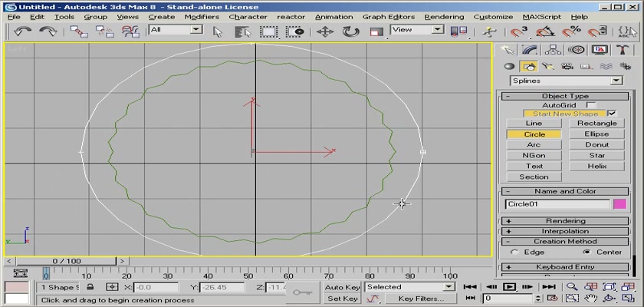Activate Bind to Space Warp tool
Image resolution: width=644 pixels, height=307 pixels.
(x=130, y=31)
